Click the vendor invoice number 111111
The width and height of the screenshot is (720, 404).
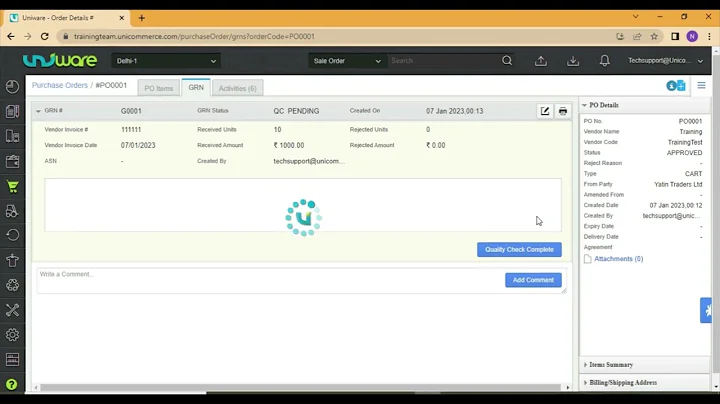(131, 129)
